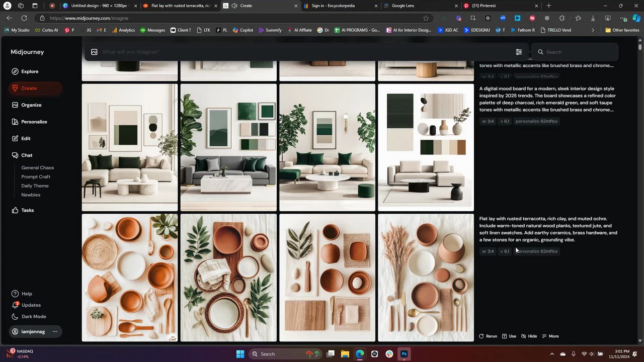Image resolution: width=644 pixels, height=362 pixels.
Task: Open the Explore page
Action: point(30,71)
